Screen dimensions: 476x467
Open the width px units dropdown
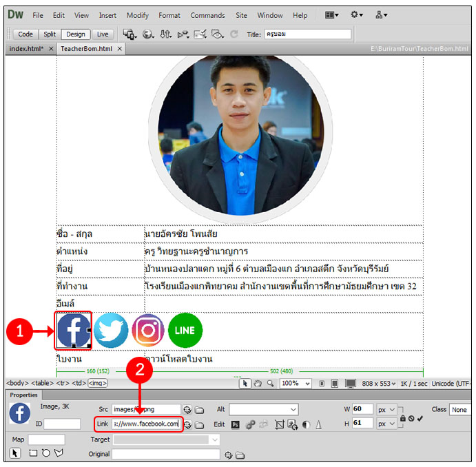[393, 409]
